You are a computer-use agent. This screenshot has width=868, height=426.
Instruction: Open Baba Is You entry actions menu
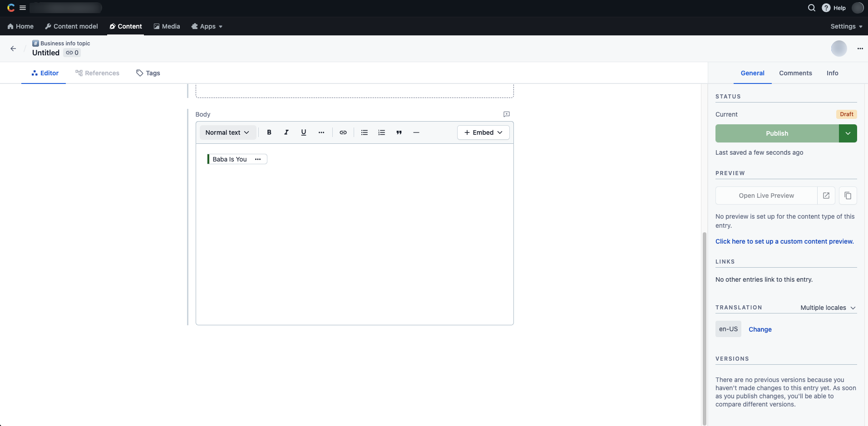tap(258, 159)
